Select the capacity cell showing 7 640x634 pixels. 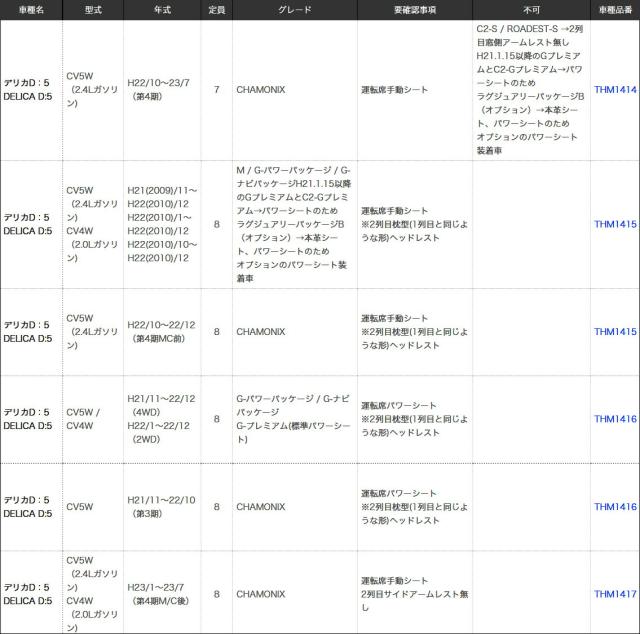point(216,89)
